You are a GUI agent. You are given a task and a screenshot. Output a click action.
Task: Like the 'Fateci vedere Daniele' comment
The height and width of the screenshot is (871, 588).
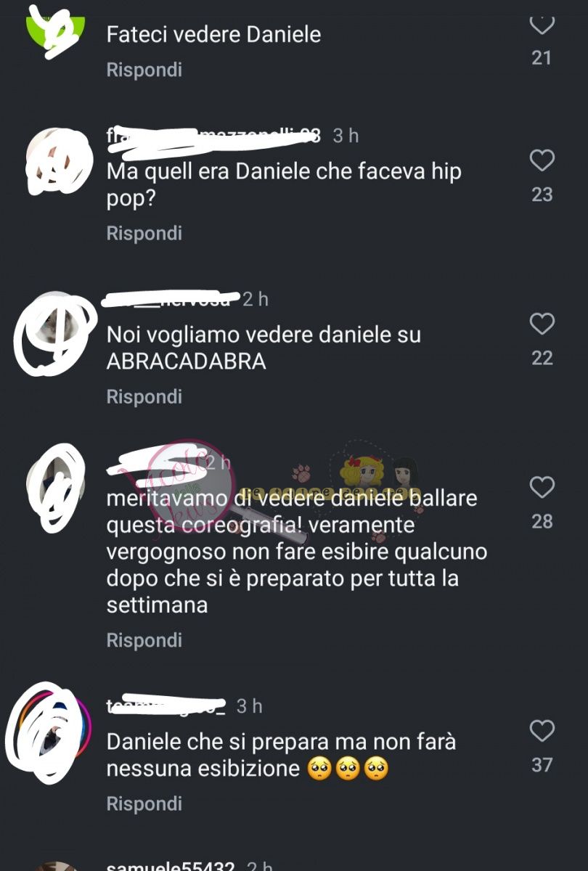coord(542,25)
